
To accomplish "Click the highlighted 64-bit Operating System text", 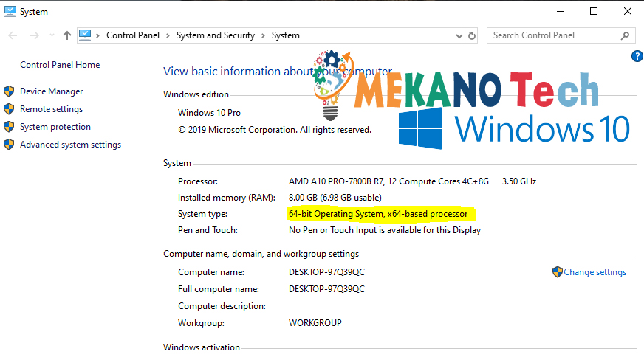I will coord(378,214).
